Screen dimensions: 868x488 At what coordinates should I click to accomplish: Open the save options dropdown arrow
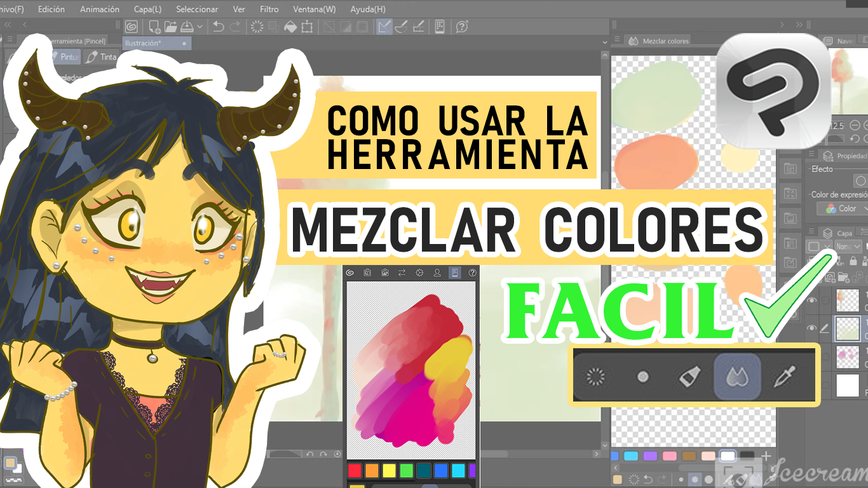[x=200, y=27]
